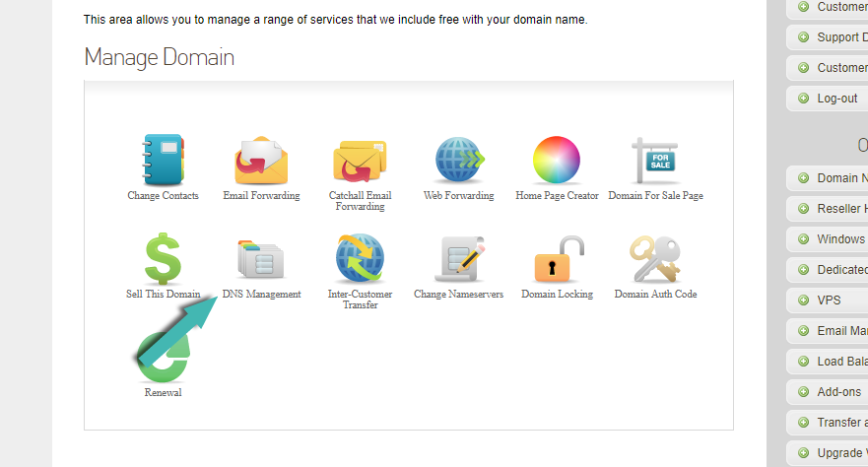868x467 pixels.
Task: Select the Catchall Email Forwarding icon
Action: (x=360, y=161)
